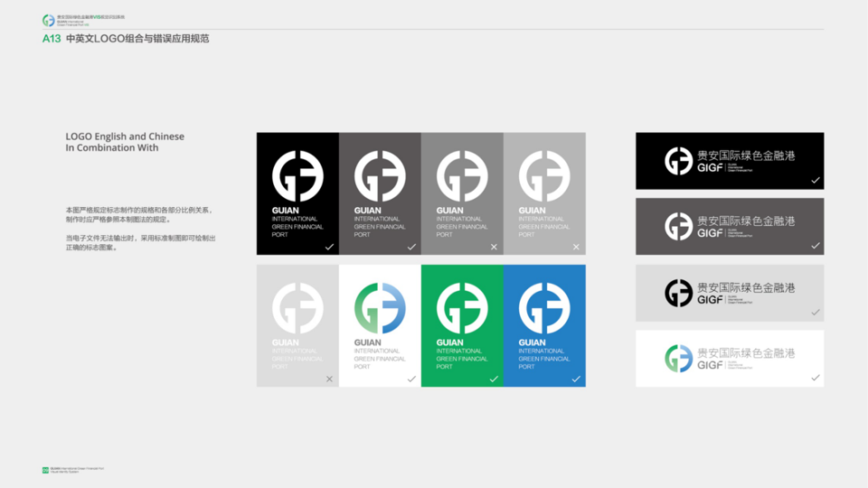Click GUIAN text on the green tile

click(x=449, y=343)
